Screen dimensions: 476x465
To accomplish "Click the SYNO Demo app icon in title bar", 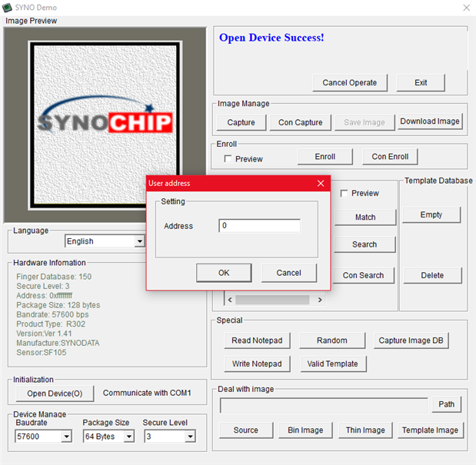I will (7, 7).
